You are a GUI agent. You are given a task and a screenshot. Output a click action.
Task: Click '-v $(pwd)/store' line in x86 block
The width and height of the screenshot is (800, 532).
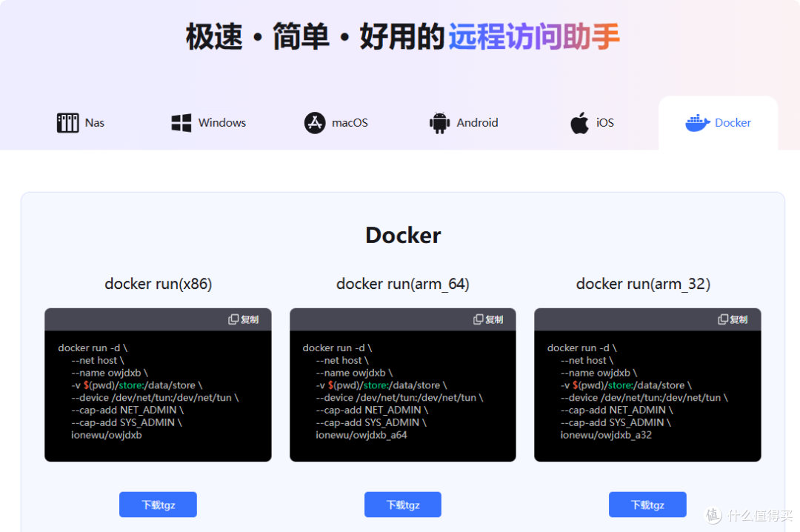pyautogui.click(x=137, y=385)
